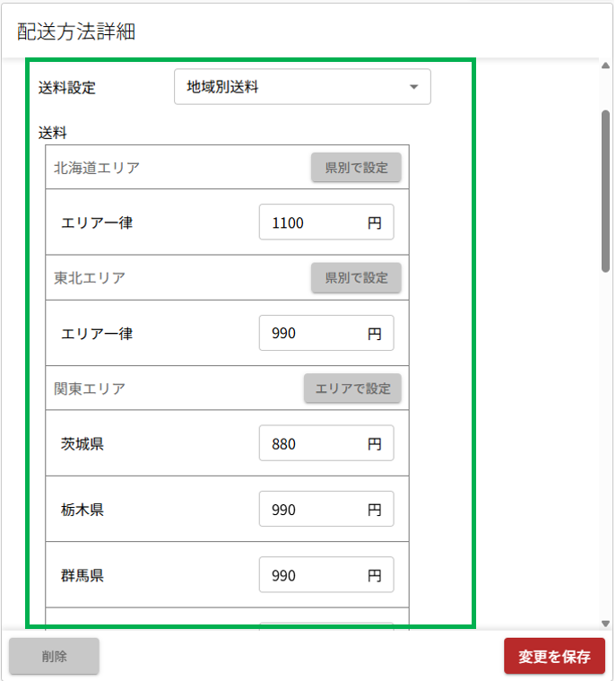Click the vertical scrollbar thumb

tap(606, 188)
